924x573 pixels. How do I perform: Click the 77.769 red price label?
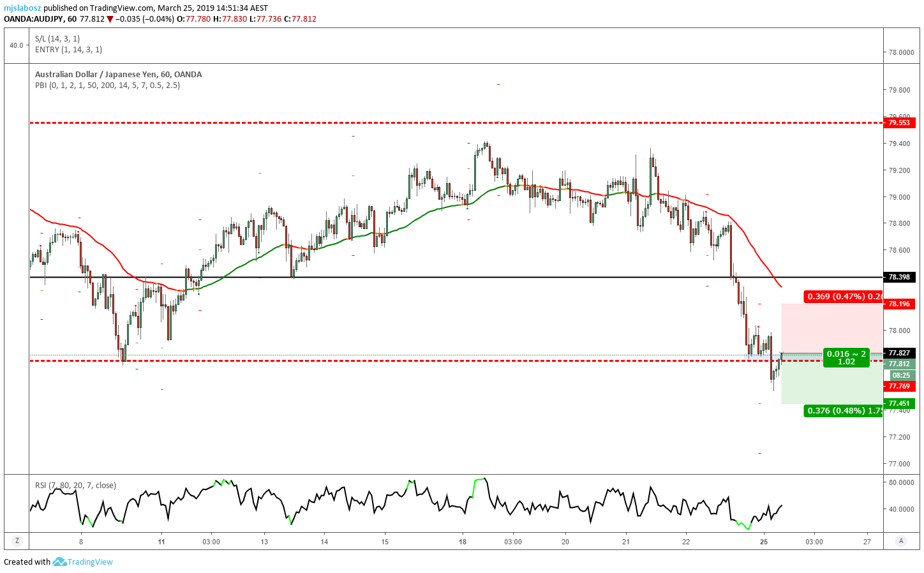click(899, 386)
